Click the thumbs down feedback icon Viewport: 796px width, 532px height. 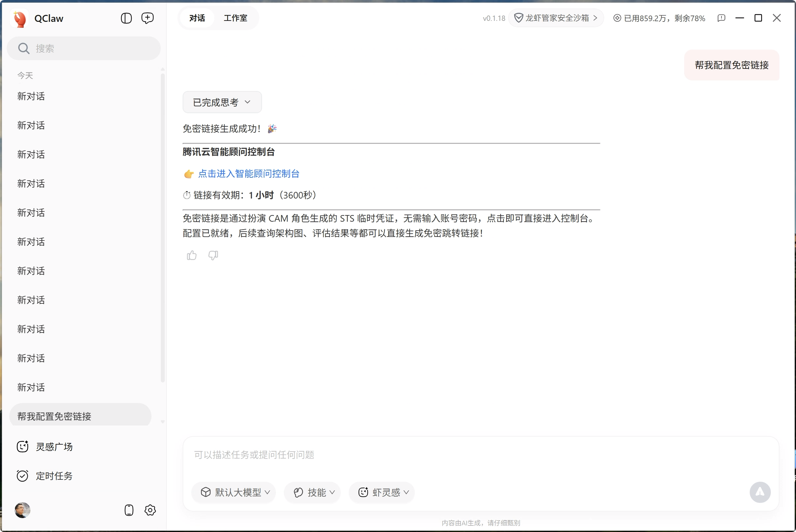pos(213,255)
